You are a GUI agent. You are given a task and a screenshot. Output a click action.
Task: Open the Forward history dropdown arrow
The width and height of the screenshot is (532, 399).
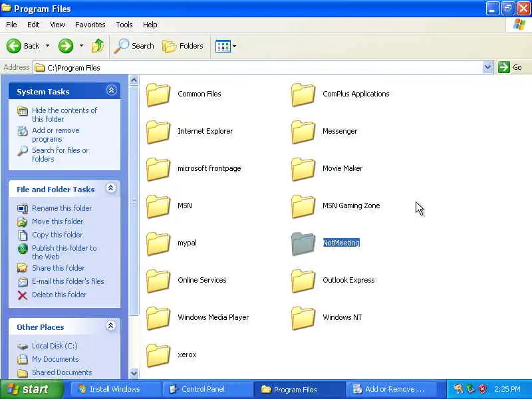81,46
